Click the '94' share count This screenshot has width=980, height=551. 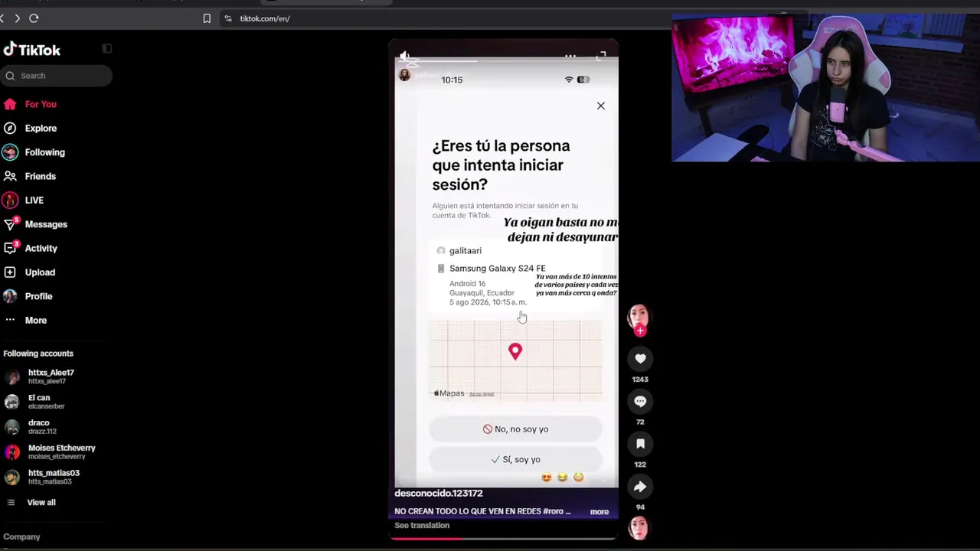[x=640, y=507]
